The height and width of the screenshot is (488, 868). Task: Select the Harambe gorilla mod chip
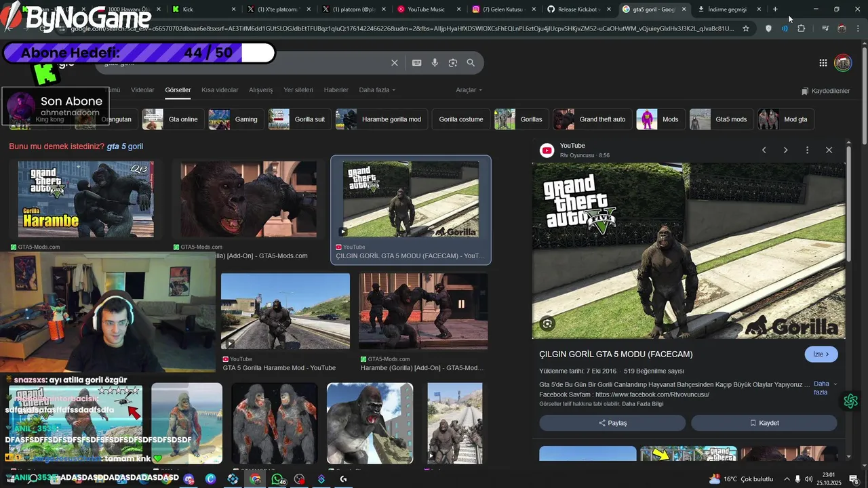tap(381, 119)
